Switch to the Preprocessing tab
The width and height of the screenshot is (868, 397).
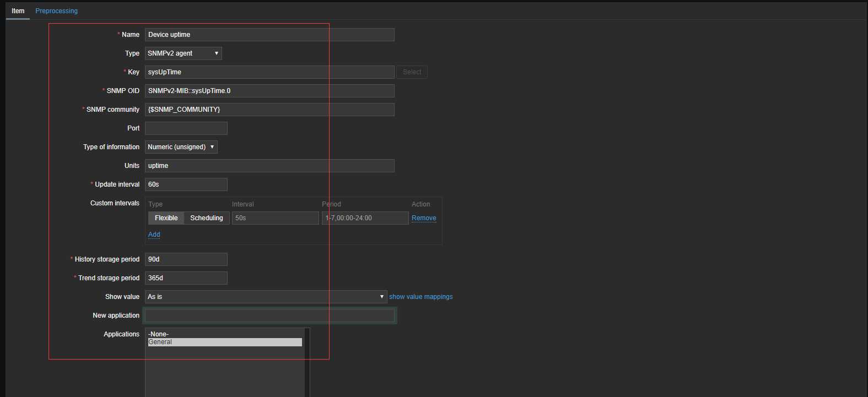point(56,10)
